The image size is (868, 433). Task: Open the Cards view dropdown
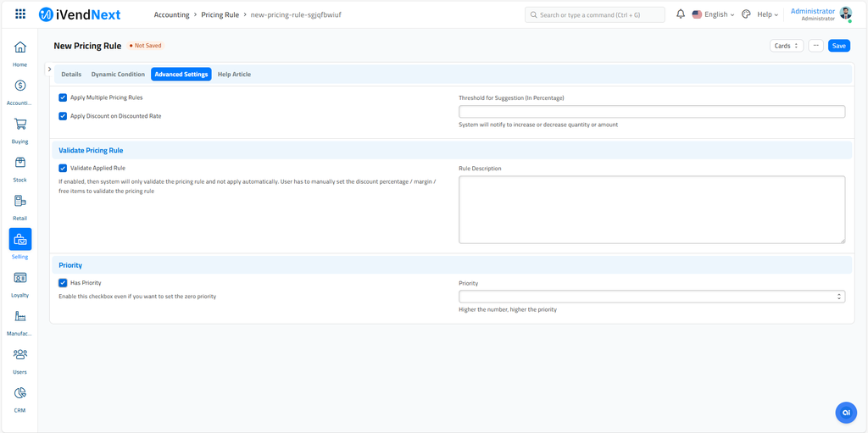tap(786, 46)
